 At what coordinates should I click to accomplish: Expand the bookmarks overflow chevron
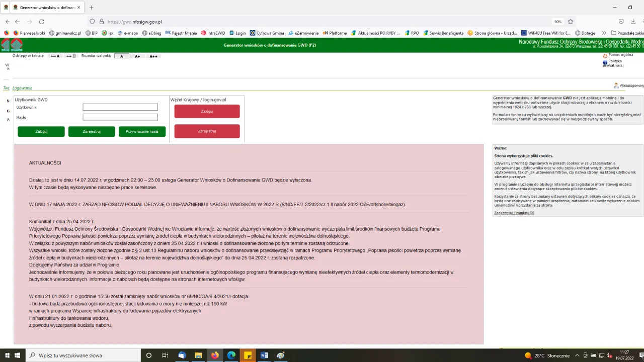(x=603, y=33)
